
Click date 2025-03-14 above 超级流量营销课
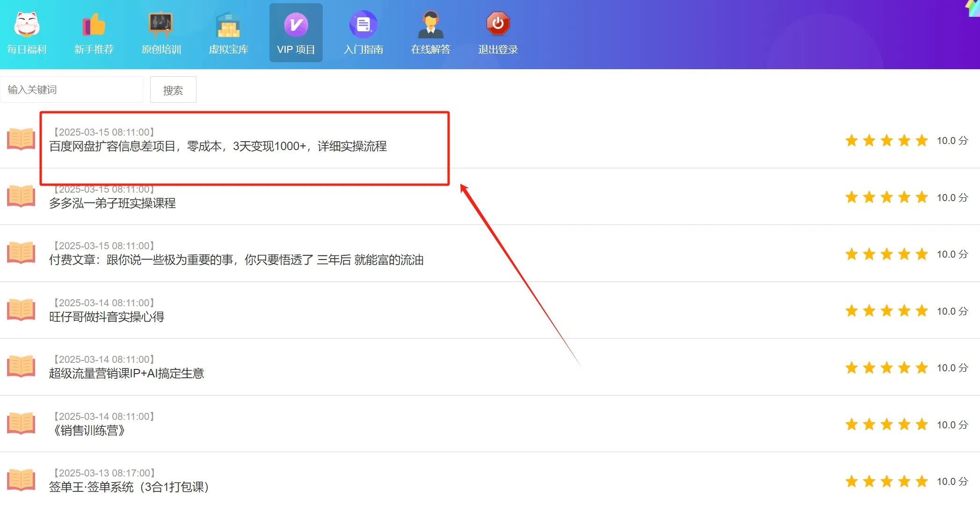click(x=104, y=360)
